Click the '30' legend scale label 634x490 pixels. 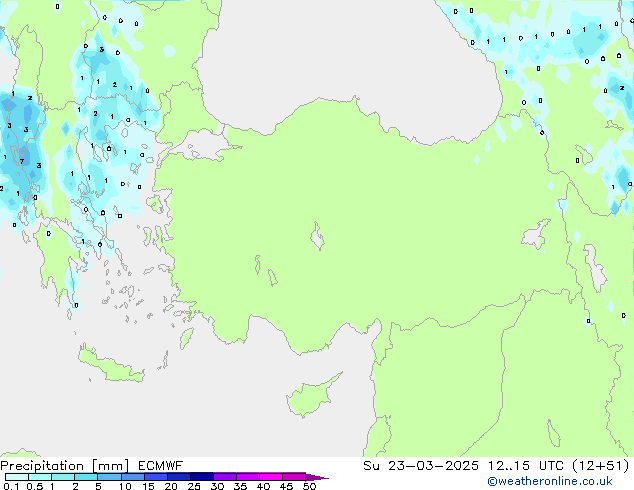click(x=217, y=486)
